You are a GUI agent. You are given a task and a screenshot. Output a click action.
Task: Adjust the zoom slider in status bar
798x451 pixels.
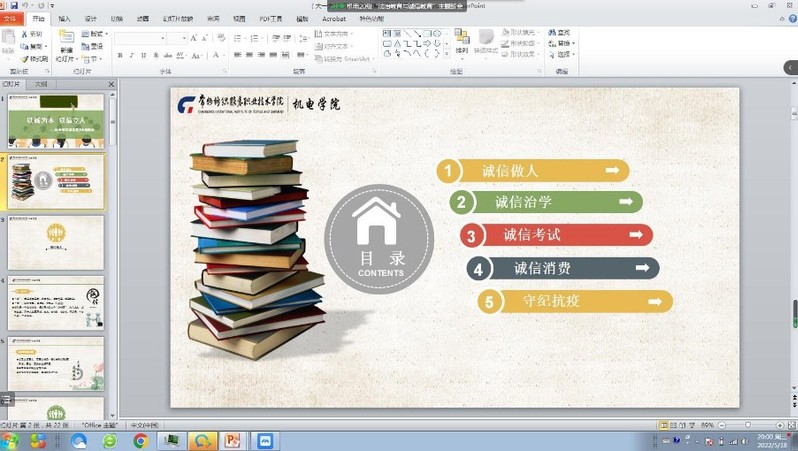coord(748,425)
